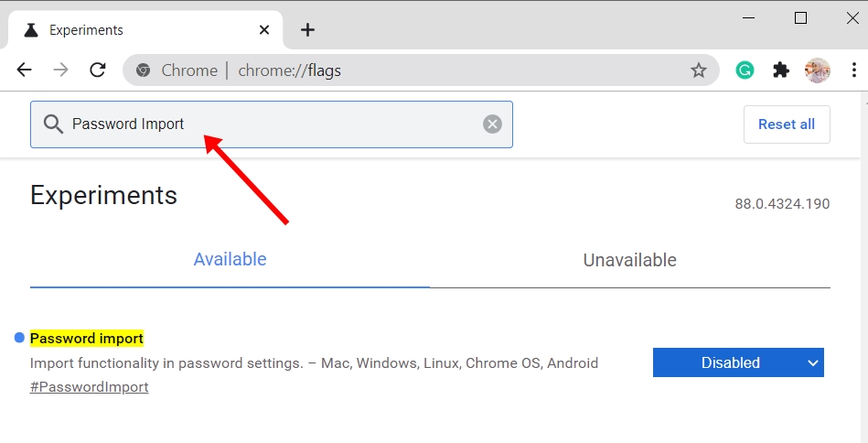Open a new browser tab
Screen dimensions: 868x443
coord(307,30)
